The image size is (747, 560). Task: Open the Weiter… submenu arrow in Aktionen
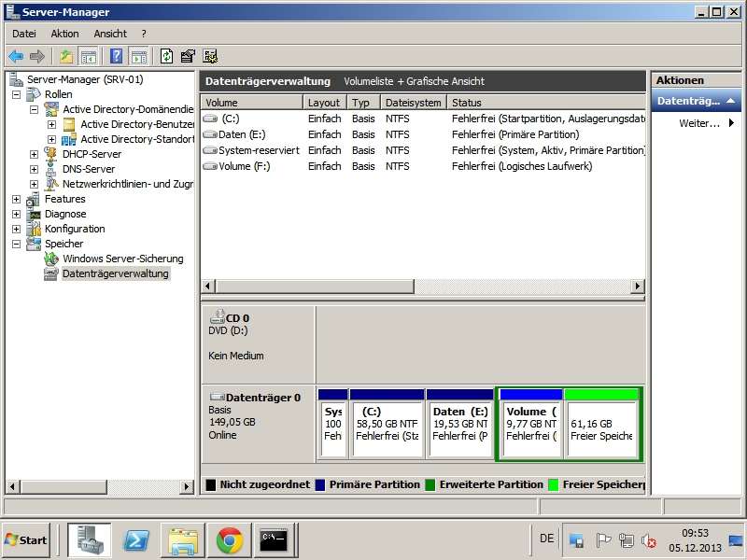click(731, 123)
